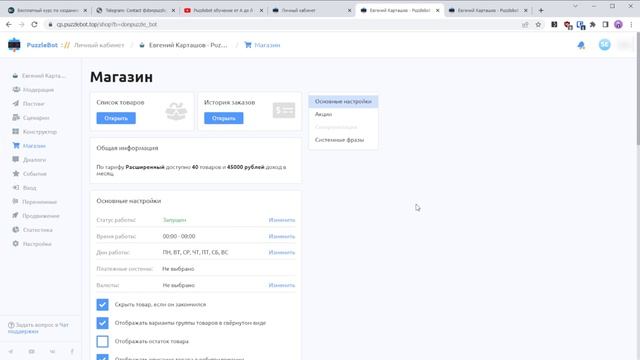
Task: Go back in browser history
Action: click(9, 24)
